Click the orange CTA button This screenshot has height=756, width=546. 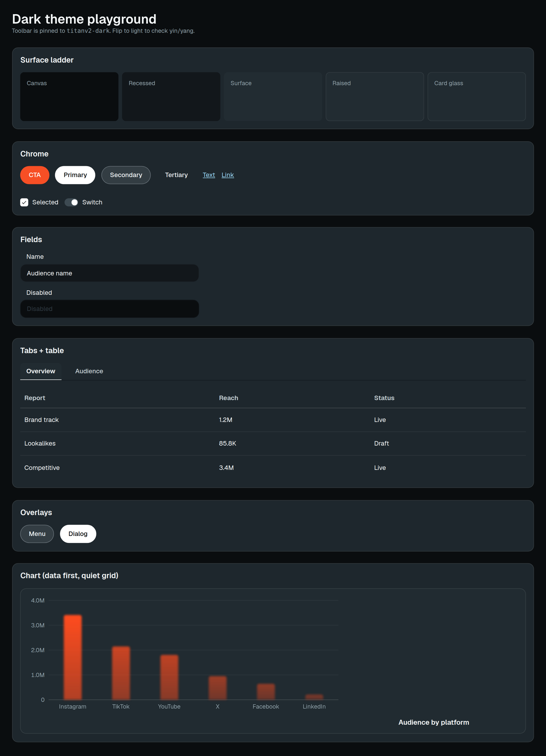tap(35, 175)
